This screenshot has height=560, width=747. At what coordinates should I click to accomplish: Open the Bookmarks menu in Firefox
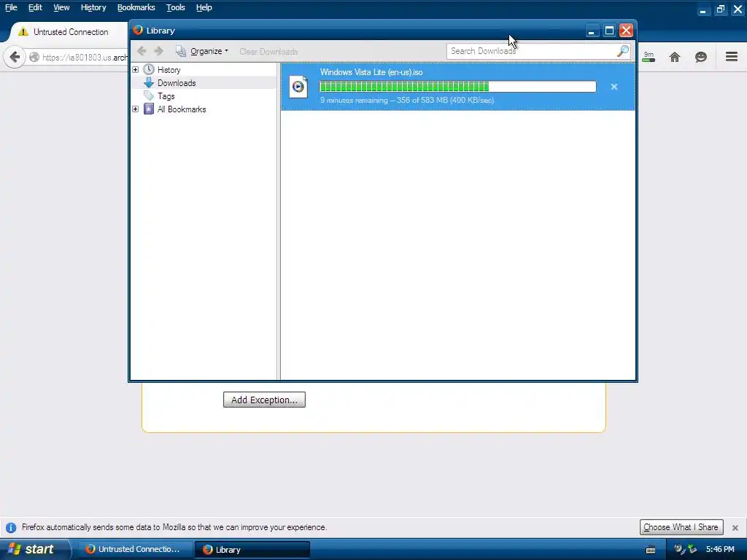click(x=136, y=7)
